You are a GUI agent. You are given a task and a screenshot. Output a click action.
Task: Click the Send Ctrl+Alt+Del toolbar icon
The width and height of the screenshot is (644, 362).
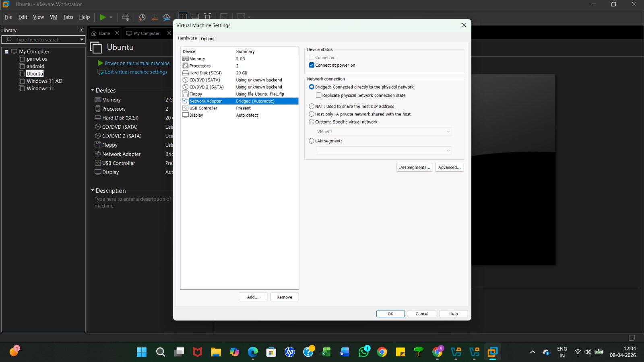pos(126,17)
